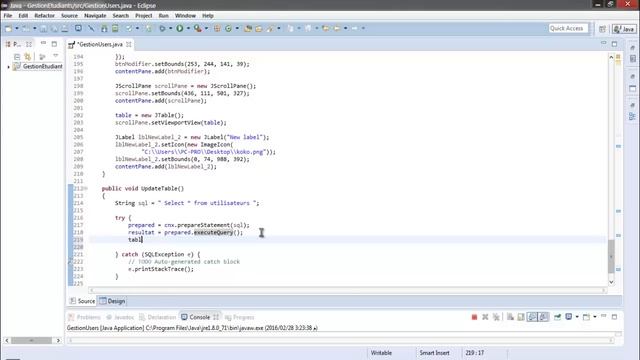
Task: Open the Window menu
Action: [x=185, y=16]
